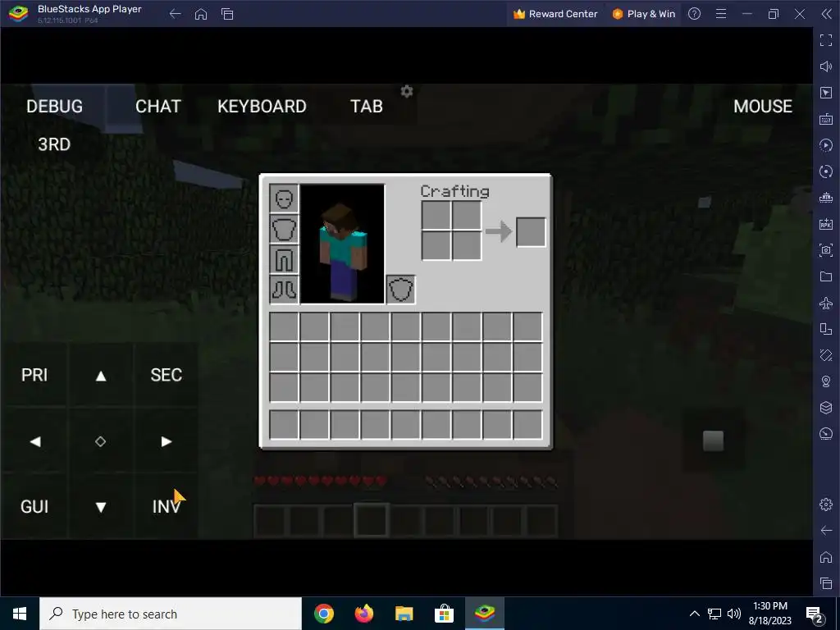The image size is (840, 630).
Task: Go back using title bar arrow
Action: pyautogui.click(x=176, y=14)
